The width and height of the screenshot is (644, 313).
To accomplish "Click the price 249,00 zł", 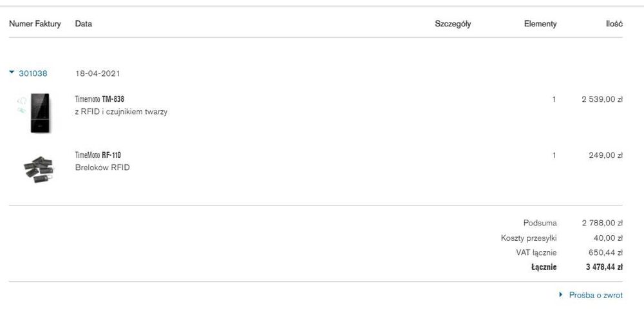I will pyautogui.click(x=605, y=155).
